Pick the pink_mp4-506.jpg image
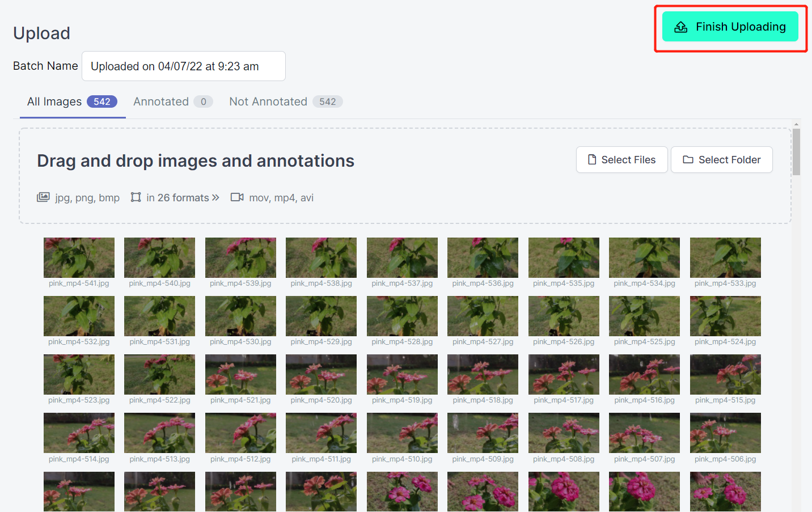 pos(725,433)
